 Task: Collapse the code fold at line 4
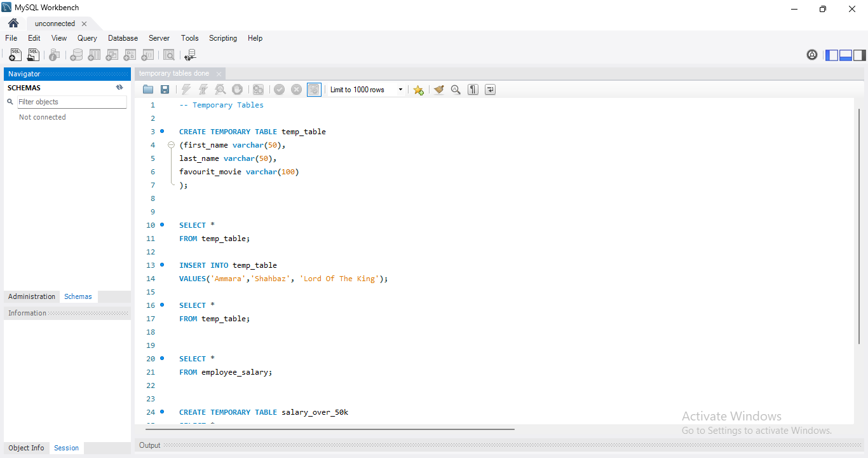171,145
